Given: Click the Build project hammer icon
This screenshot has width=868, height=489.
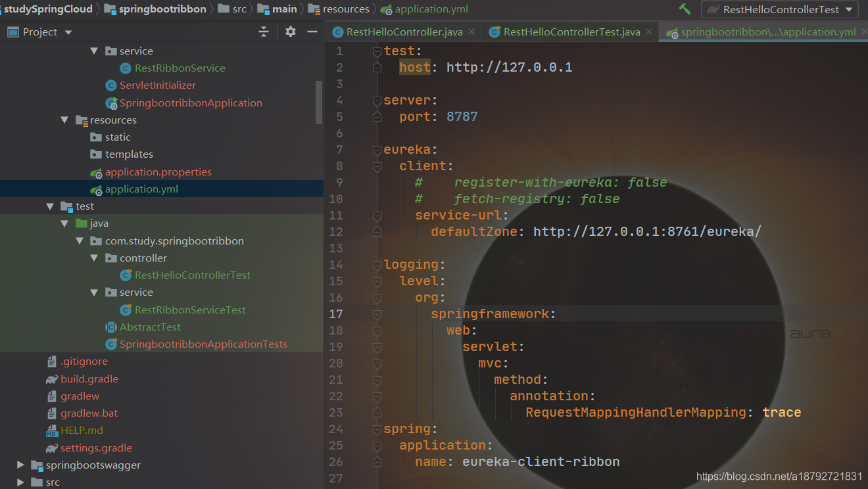Looking at the screenshot, I should click(x=685, y=9).
